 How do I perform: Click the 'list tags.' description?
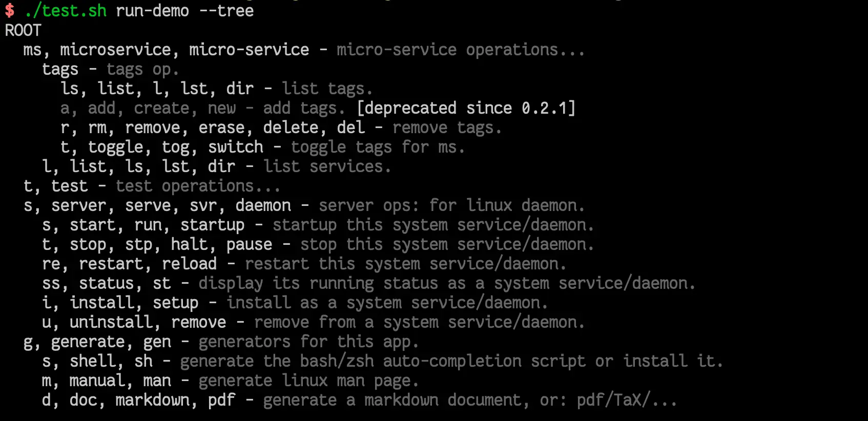coord(327,89)
